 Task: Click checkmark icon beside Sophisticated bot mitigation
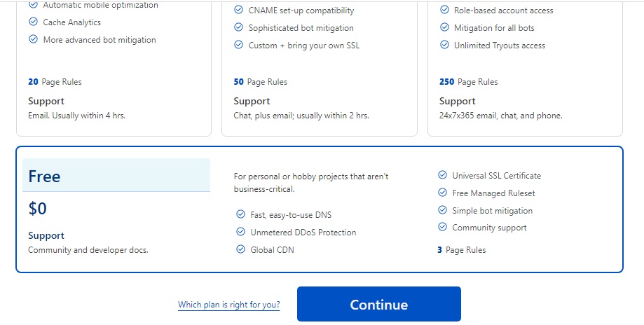pos(239,27)
